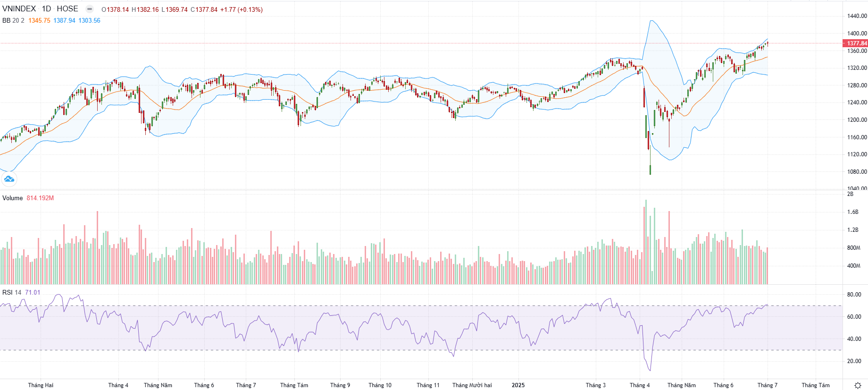Click the 1320.00 price axis label
The height and width of the screenshot is (390, 868).
coord(857,68)
